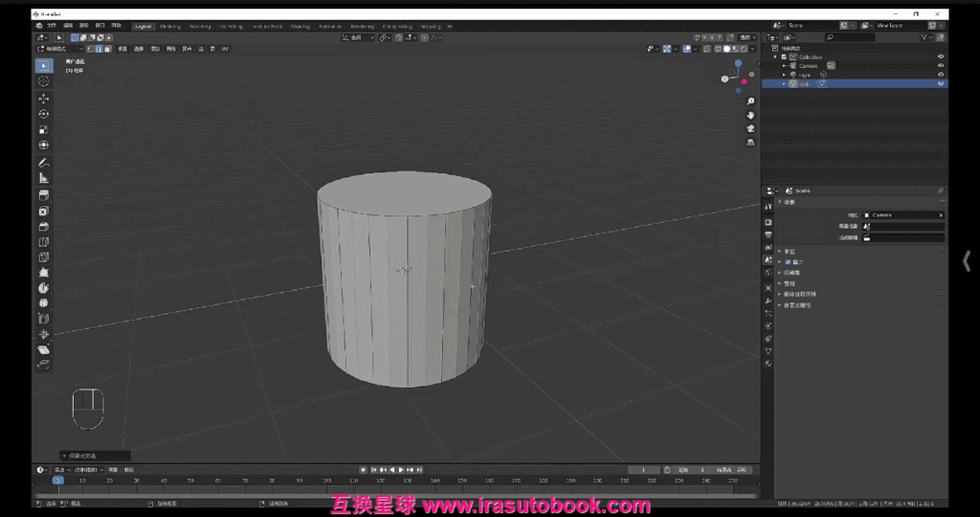Open the Render properties tab
The image size is (980, 517).
(768, 222)
